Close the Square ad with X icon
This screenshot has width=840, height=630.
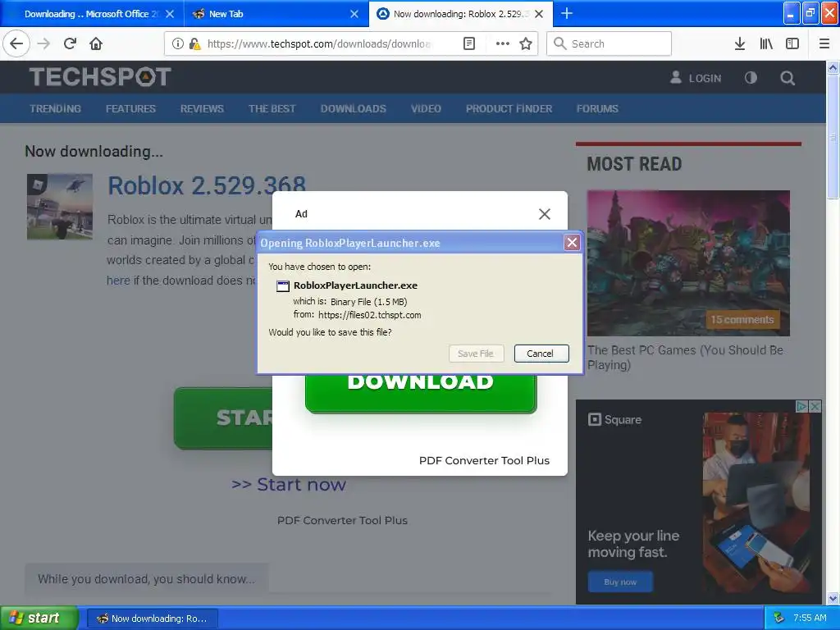tap(815, 407)
